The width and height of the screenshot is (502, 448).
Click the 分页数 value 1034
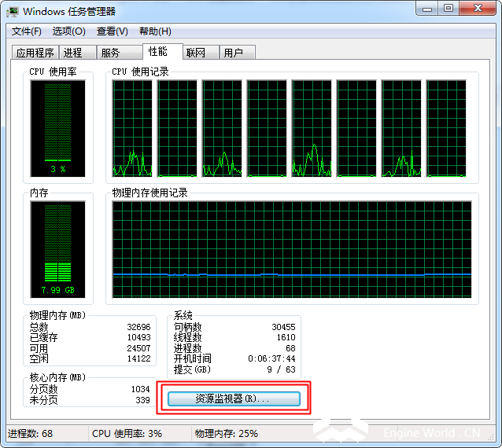[141, 389]
